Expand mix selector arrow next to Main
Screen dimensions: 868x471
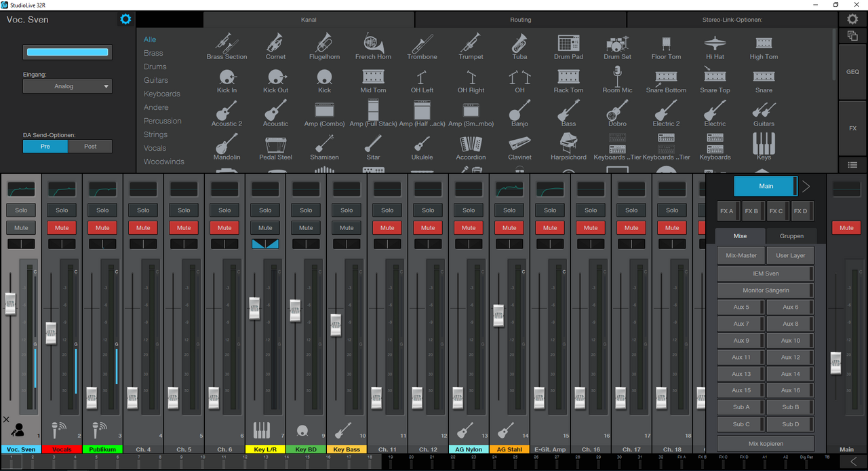[x=806, y=186]
